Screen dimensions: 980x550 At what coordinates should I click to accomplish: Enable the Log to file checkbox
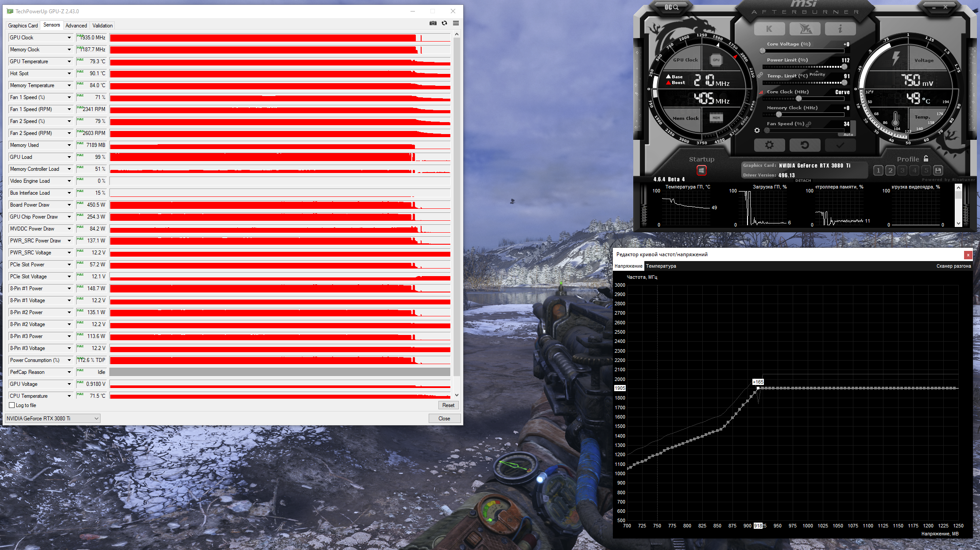pyautogui.click(x=12, y=405)
